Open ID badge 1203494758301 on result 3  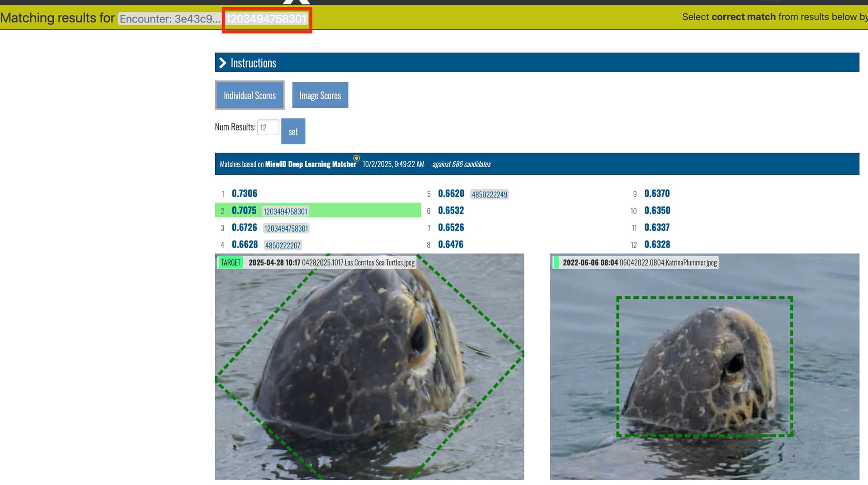[286, 228]
